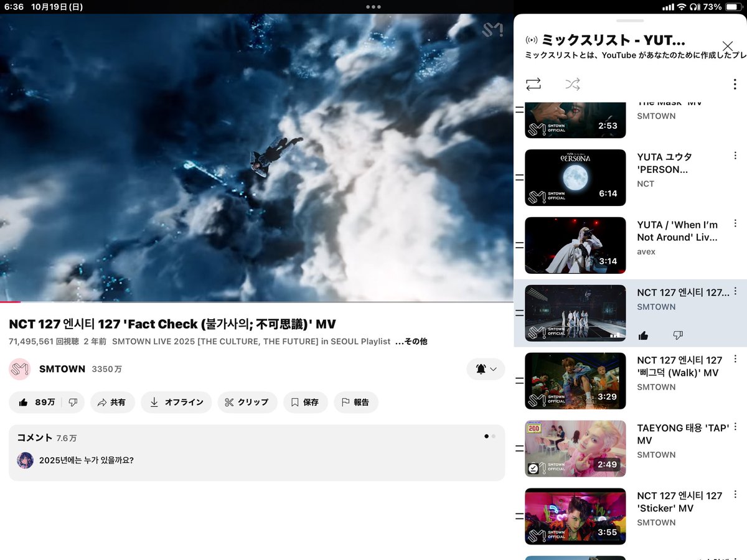Screen dimensions: 747x560
Task: Open SMTOWN channel name link
Action: pyautogui.click(x=62, y=369)
